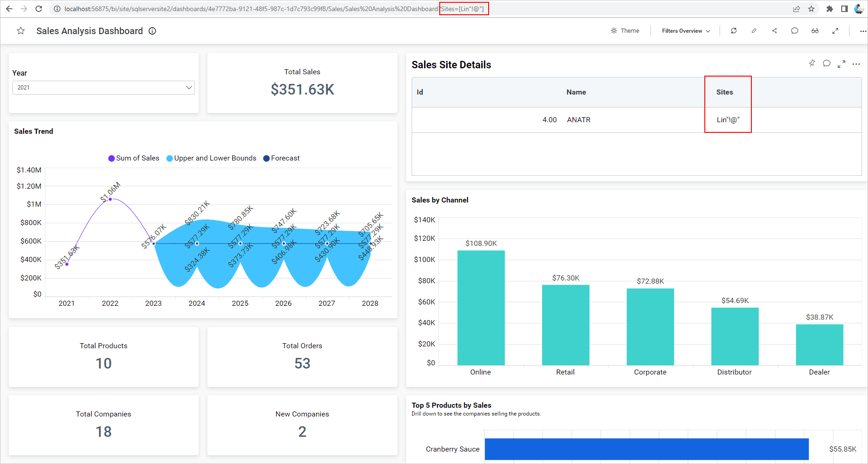This screenshot has width=868, height=464.
Task: Expand the Year dropdown showing 2021
Action: (103, 88)
